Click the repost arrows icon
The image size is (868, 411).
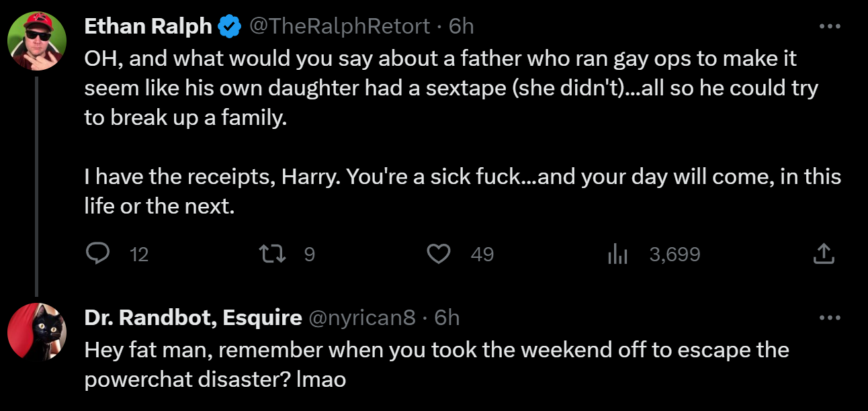(270, 254)
